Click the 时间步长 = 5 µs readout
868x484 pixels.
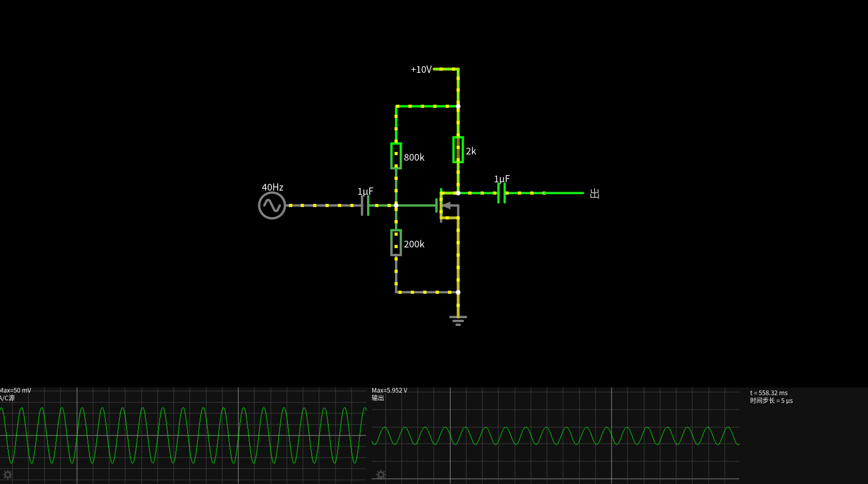tap(771, 401)
